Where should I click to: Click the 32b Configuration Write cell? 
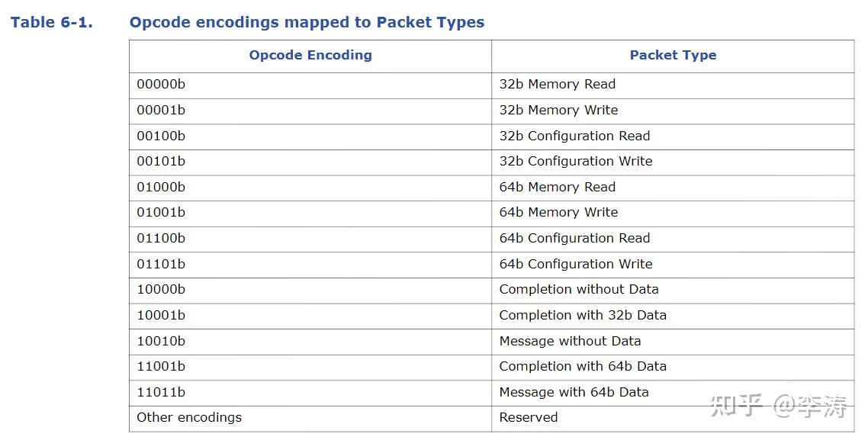coord(576,162)
